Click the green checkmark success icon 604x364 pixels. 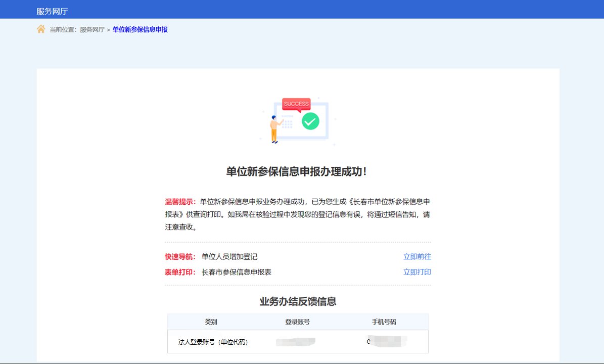[x=310, y=121]
